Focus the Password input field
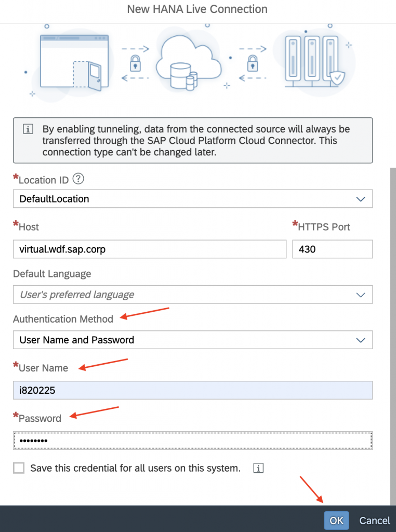 193,441
